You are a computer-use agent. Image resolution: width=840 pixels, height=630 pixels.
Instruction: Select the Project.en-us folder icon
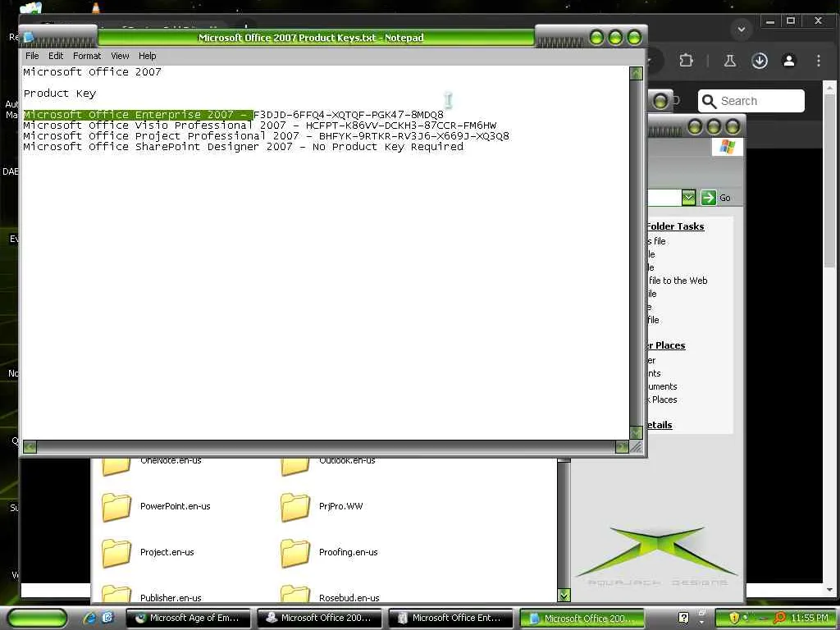(x=116, y=553)
